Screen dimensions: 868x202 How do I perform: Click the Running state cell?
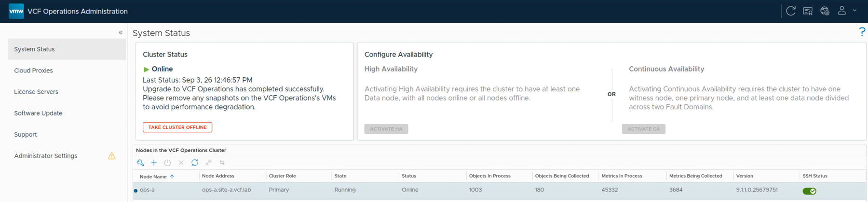pos(345,190)
